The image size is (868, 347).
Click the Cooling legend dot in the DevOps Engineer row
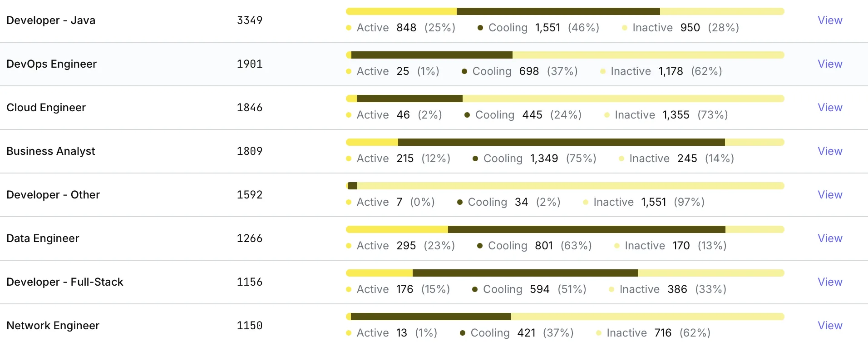coord(464,71)
